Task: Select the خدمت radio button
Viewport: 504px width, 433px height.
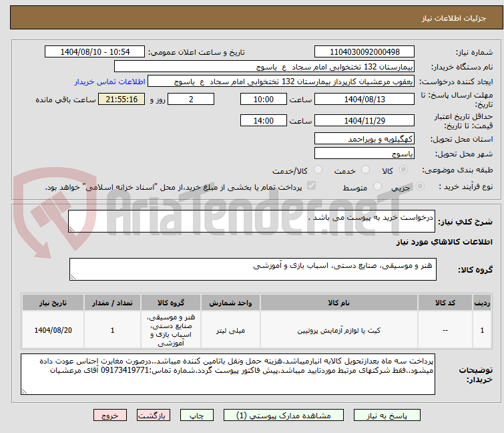Action: pyautogui.click(x=365, y=170)
